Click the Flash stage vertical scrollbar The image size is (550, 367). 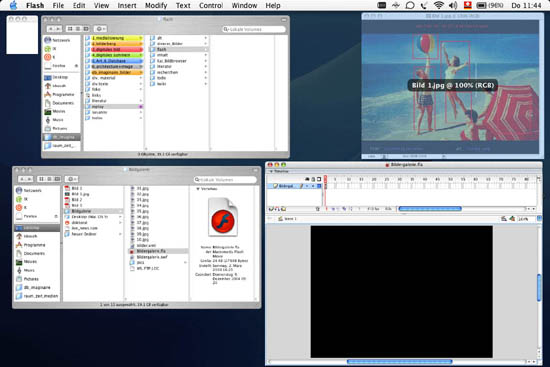point(539,288)
